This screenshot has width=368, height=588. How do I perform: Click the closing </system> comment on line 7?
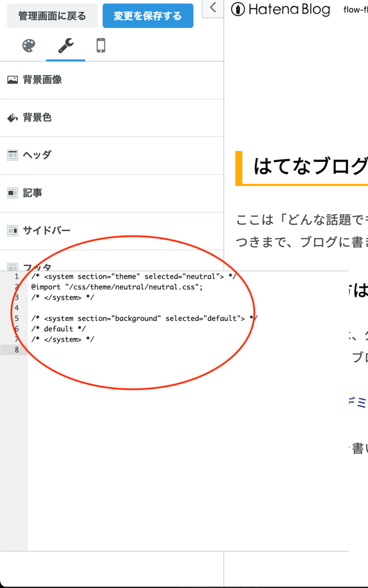click(x=63, y=340)
